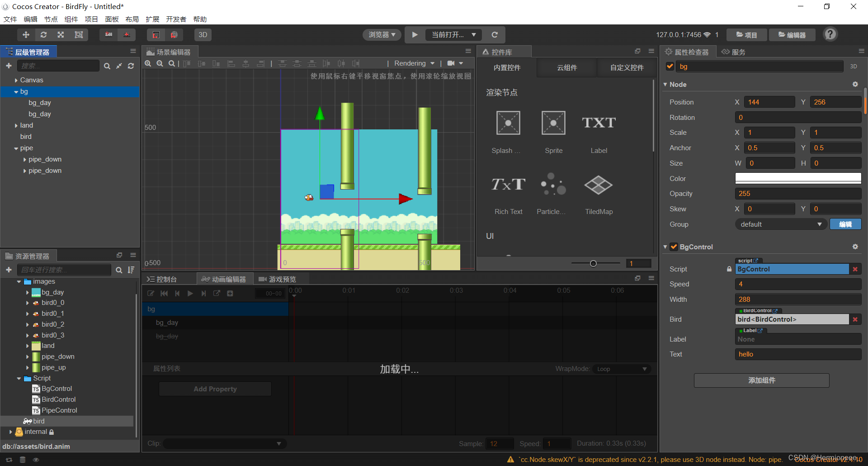
Task: Switch to the Game Preview tab
Action: tap(277, 279)
